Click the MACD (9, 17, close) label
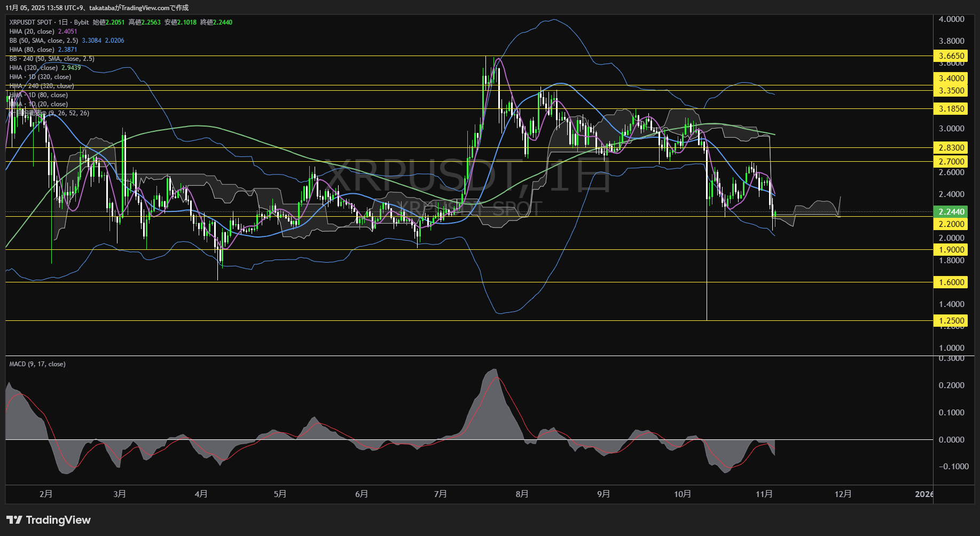Screen dimensions: 980x536 (x=37, y=364)
